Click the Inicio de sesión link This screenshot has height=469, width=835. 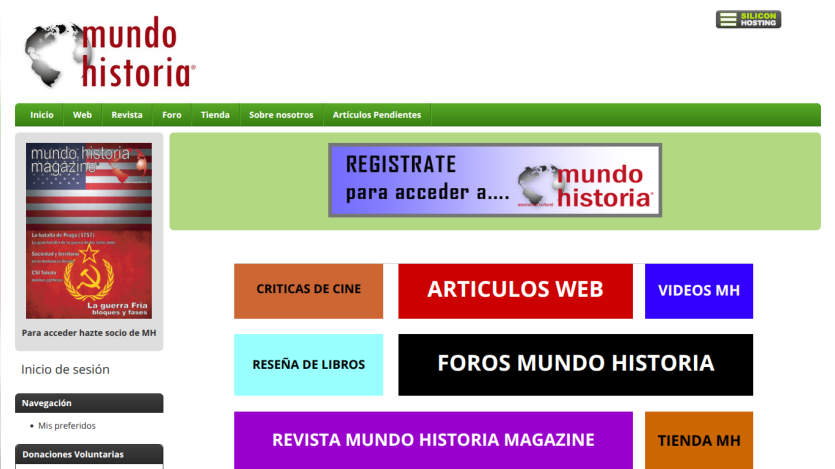point(65,369)
